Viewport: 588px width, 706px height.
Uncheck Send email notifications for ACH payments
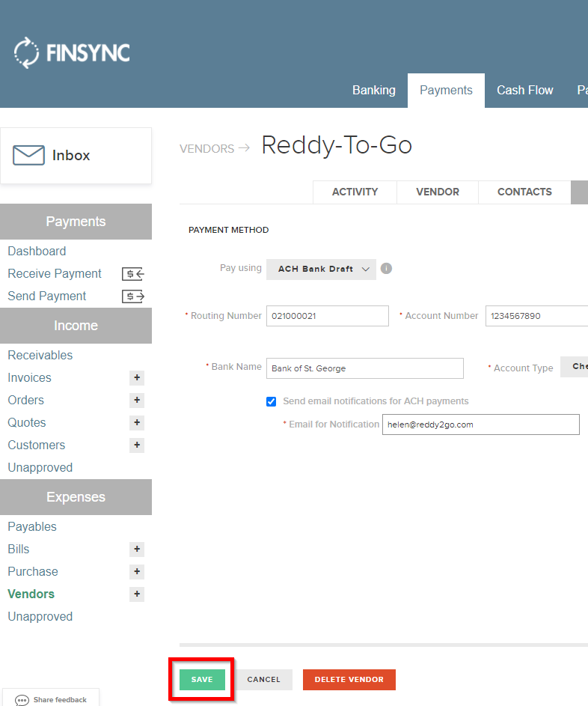[272, 401]
